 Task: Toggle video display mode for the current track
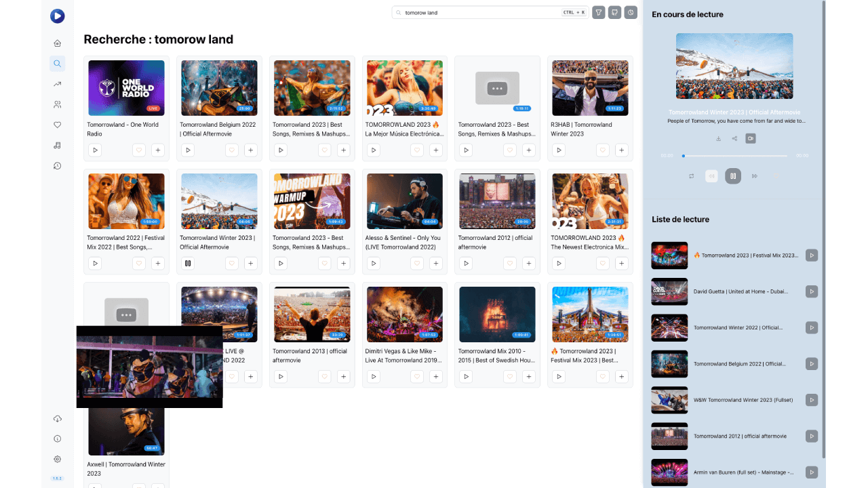pyautogui.click(x=751, y=138)
